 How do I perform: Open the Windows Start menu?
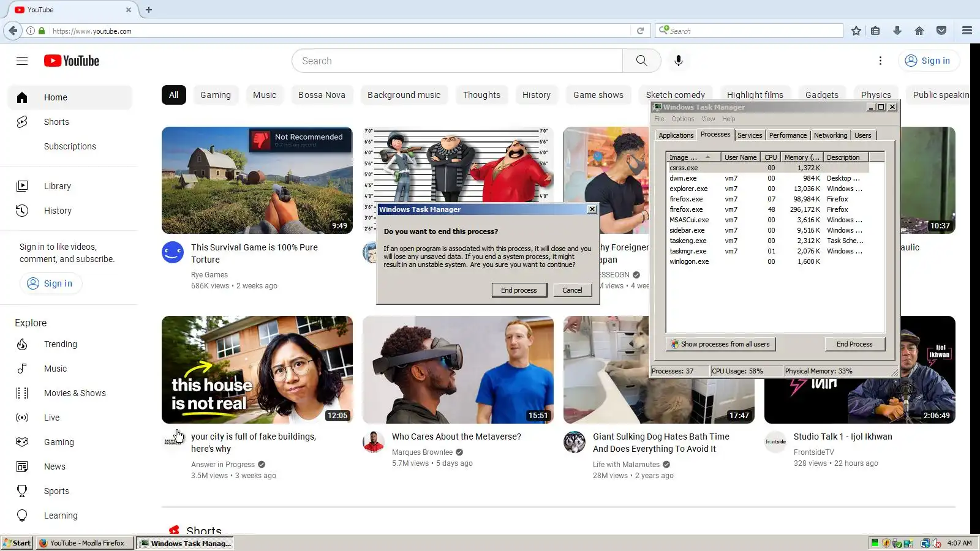(x=17, y=543)
